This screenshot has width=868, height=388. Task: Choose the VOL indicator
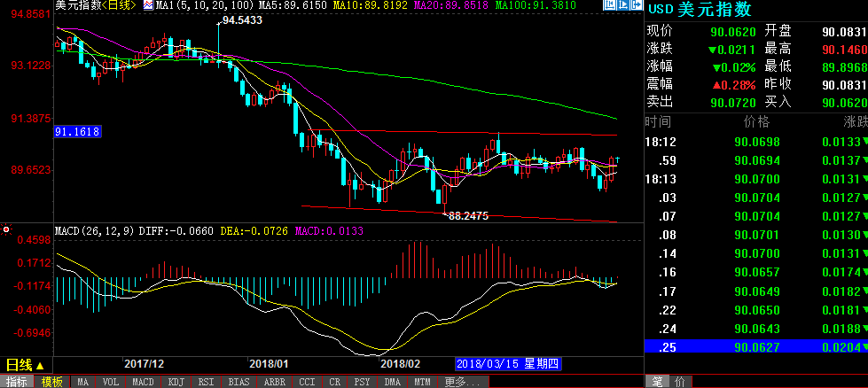tap(110, 382)
